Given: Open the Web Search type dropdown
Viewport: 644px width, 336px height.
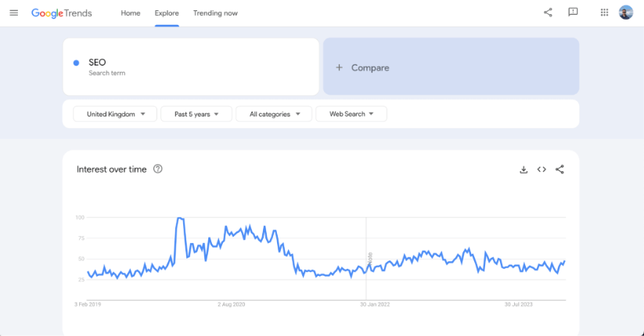Looking at the screenshot, I should (351, 114).
